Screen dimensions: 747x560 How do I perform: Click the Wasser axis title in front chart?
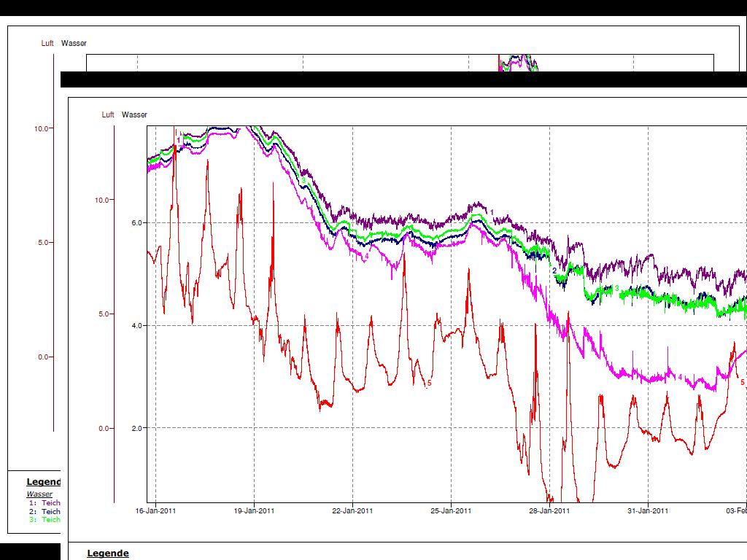pos(134,114)
